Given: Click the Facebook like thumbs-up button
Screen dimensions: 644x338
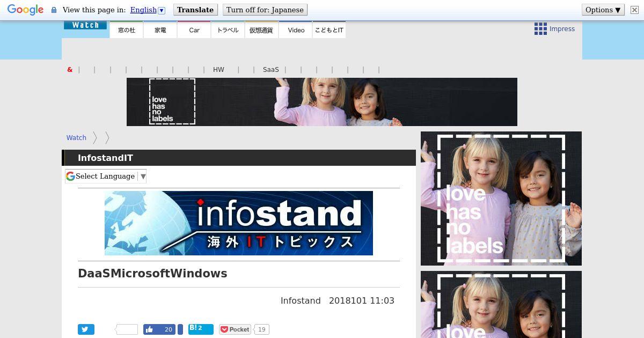Looking at the screenshot, I should (x=160, y=329).
